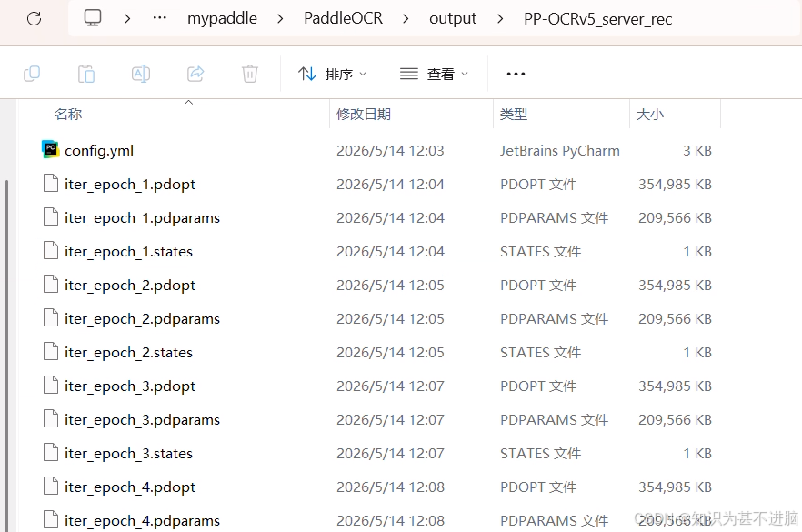The width and height of the screenshot is (802, 532).
Task: Sort by 名称 column header
Action: click(x=68, y=114)
